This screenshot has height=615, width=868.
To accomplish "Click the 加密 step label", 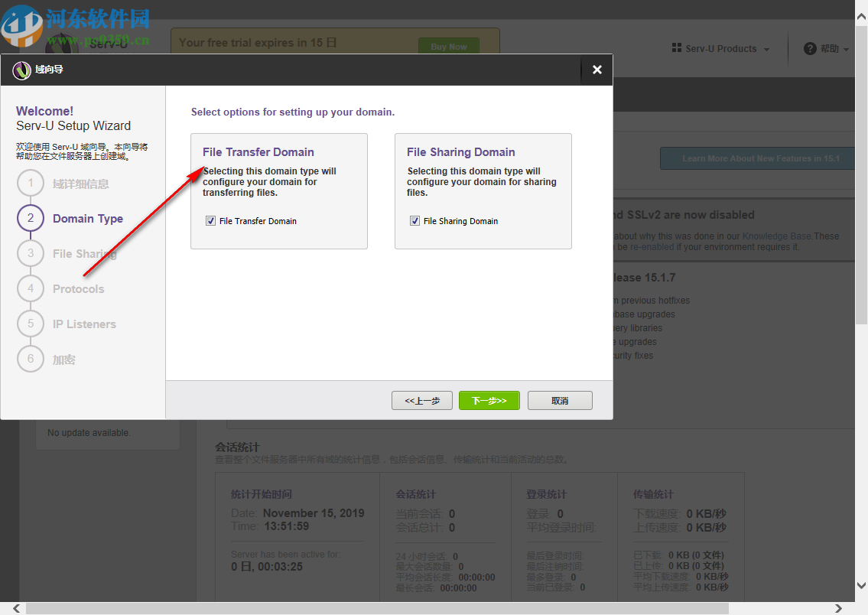I will 63,360.
